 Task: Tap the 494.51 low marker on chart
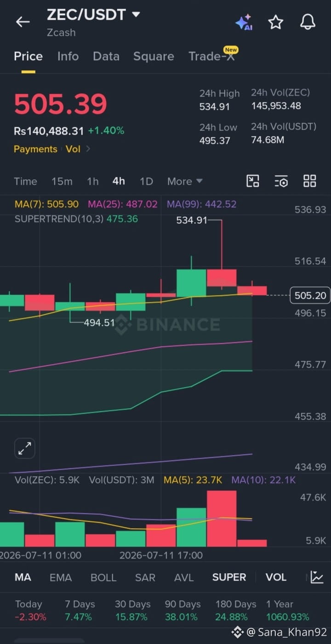click(99, 323)
